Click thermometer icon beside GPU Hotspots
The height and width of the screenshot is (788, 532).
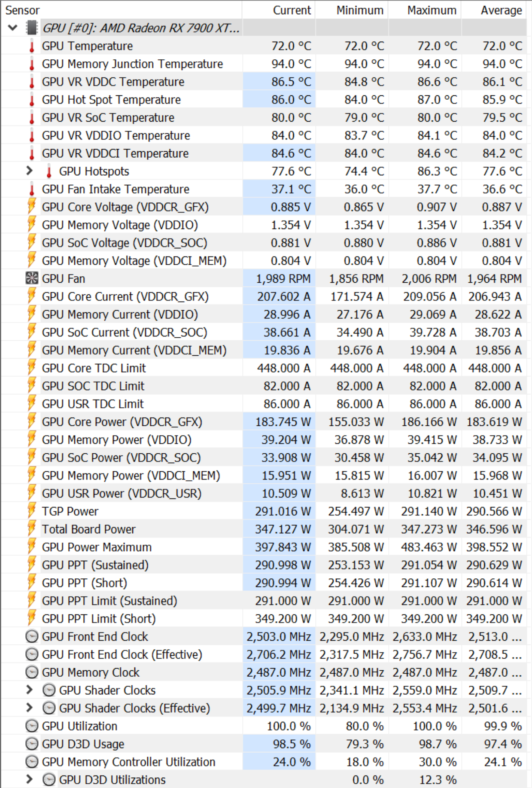[x=49, y=171]
